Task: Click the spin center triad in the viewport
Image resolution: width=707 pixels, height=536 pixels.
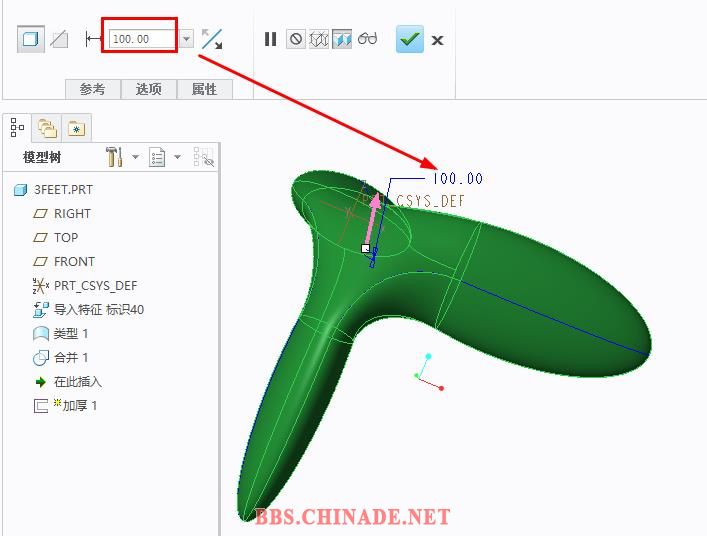Action: (x=428, y=373)
